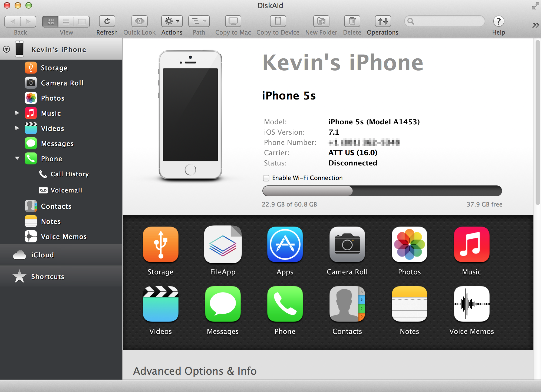541x392 pixels.
Task: Select Camera Roll in the sidebar
Action: point(61,83)
